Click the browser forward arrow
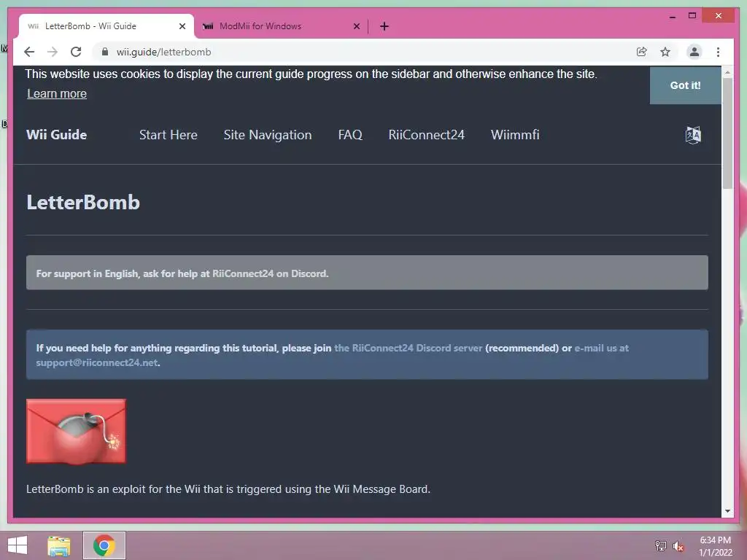747x560 pixels. [53, 52]
